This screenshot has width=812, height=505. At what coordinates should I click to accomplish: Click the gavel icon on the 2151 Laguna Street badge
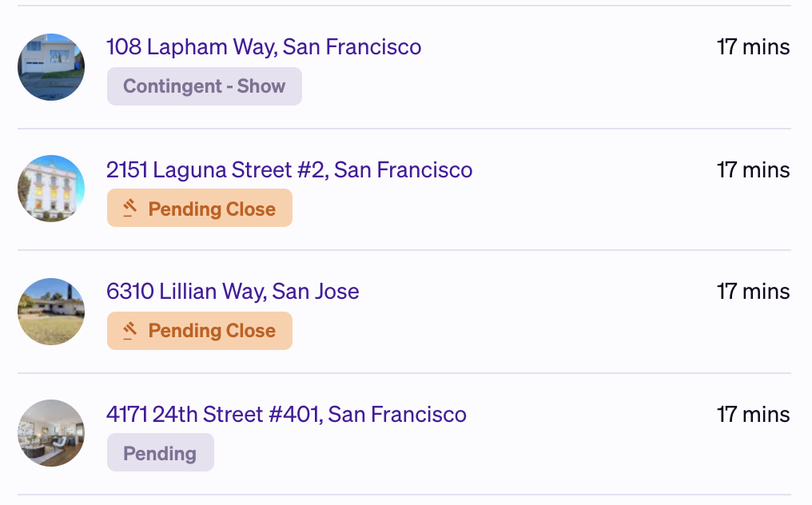(x=130, y=209)
